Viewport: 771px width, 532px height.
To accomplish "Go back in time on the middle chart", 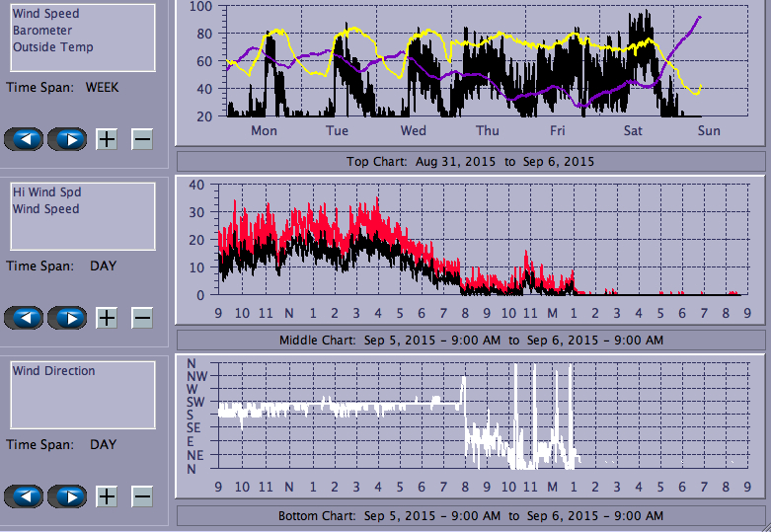I will point(25,318).
